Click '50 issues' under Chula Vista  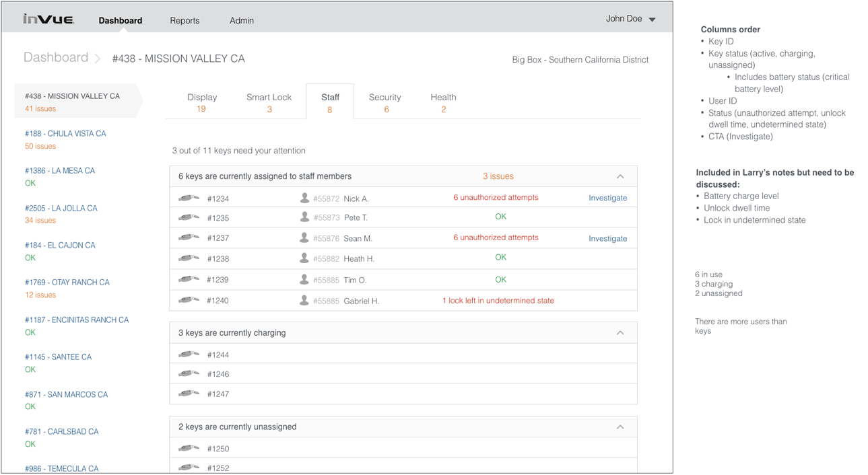click(x=40, y=147)
